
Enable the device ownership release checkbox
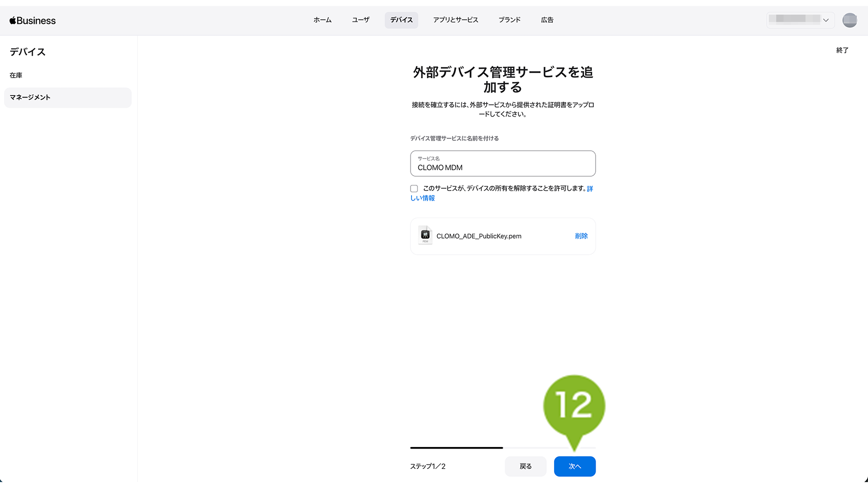coord(414,188)
